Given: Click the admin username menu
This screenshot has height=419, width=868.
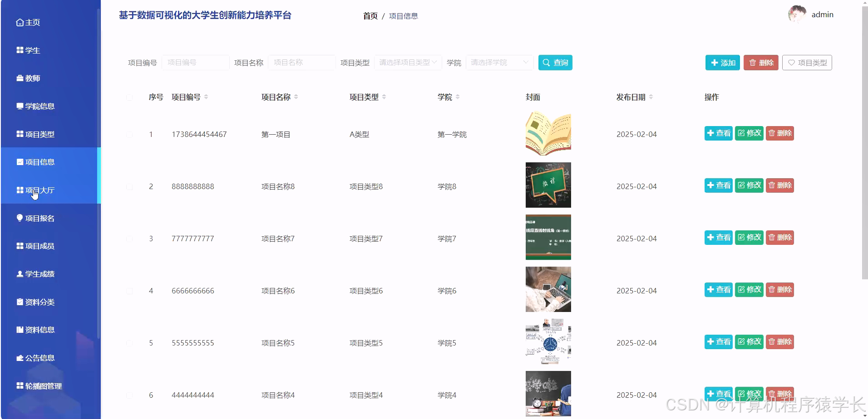Looking at the screenshot, I should coord(822,15).
